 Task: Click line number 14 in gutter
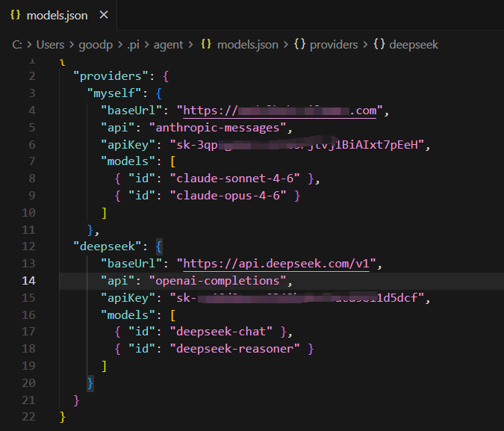(x=28, y=281)
